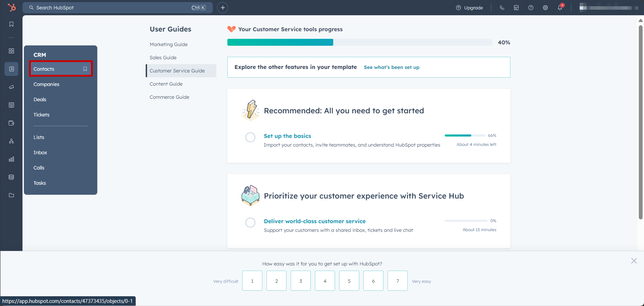Rate setup ease as 3
Viewport: 644px width, 306px height.
pos(301,281)
